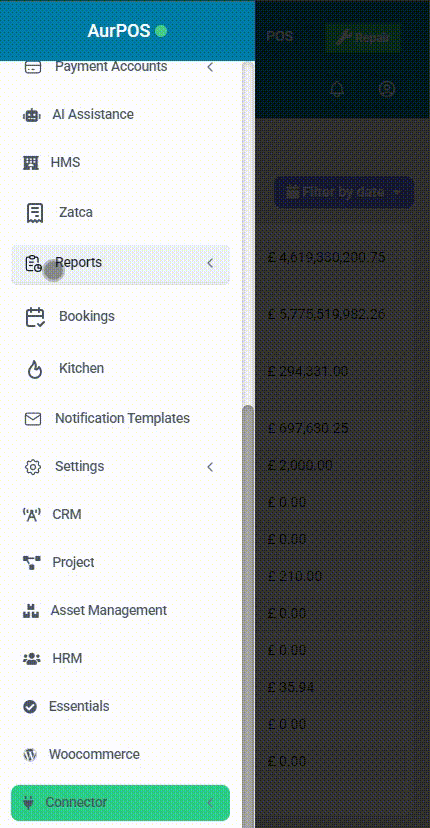Open the notifications bell
This screenshot has width=430, height=828.
tap(336, 89)
